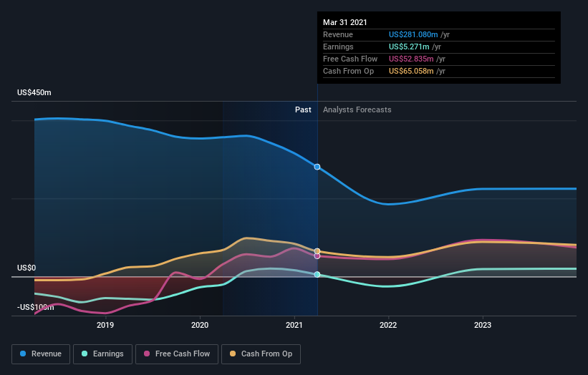The image size is (588, 375).
Task: Click the 'Cash From Op' tooltip row label
Action: [x=348, y=71]
